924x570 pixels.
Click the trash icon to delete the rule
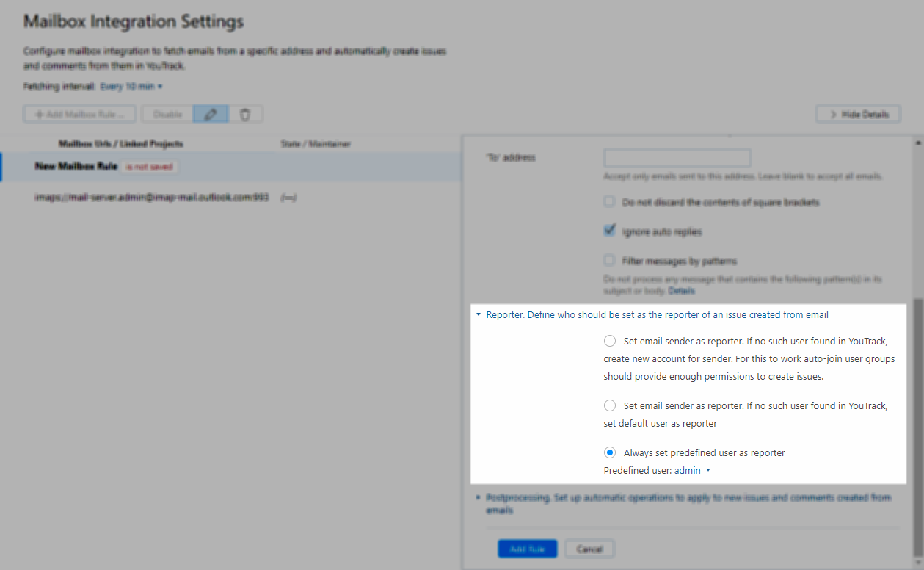pyautogui.click(x=246, y=114)
